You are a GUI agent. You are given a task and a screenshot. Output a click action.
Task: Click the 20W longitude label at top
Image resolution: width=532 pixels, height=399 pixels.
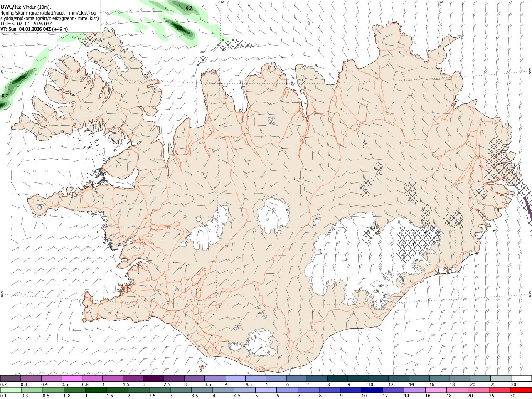click(x=221, y=2)
